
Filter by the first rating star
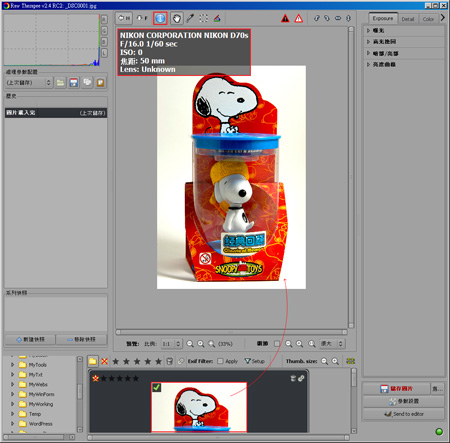tap(116, 361)
